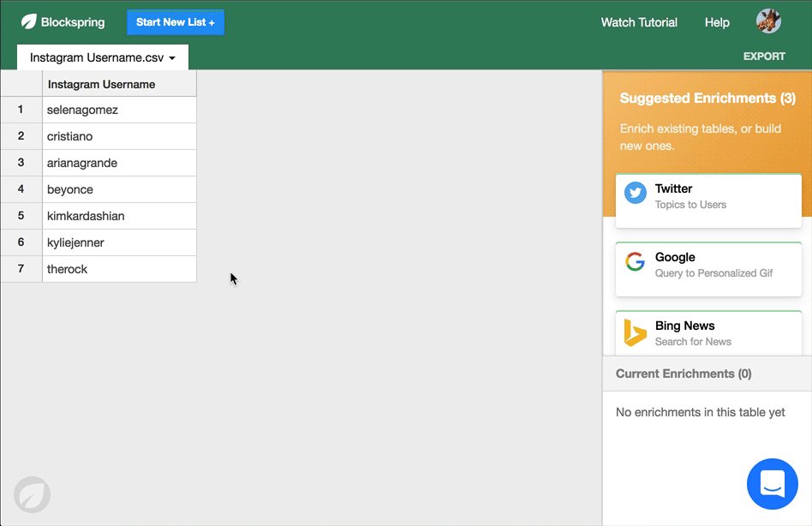
Task: Select row number 3 header
Action: tap(21, 163)
